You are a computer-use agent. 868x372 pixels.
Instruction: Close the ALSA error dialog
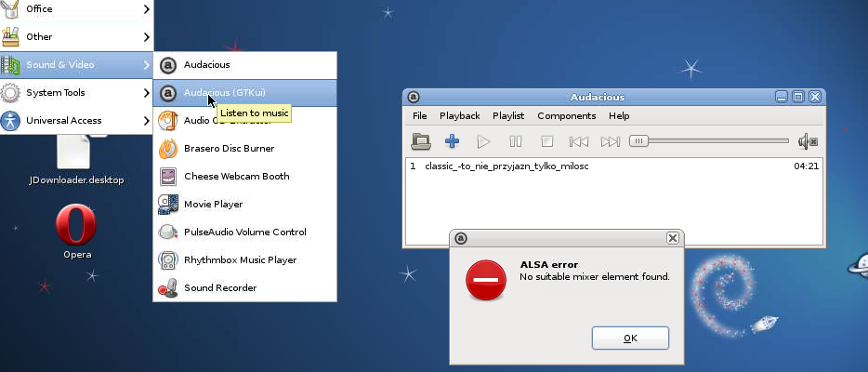pyautogui.click(x=672, y=238)
